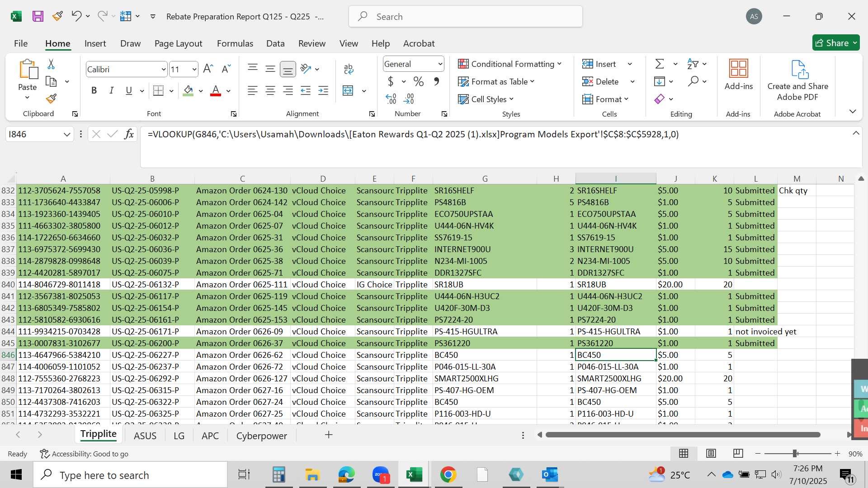Click the Search box in title bar
This screenshot has width=868, height=488.
pos(465,17)
